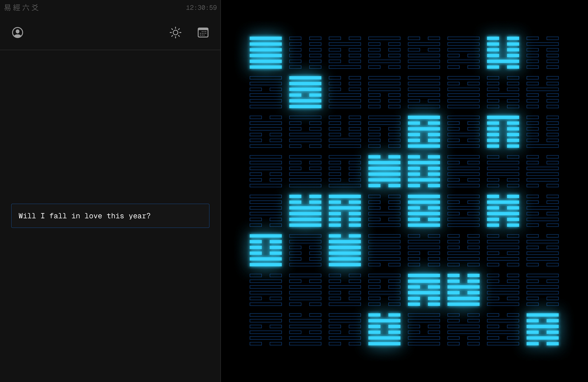
Task: Select the glowing hexagram in row 6, column 1
Action: click(x=266, y=250)
